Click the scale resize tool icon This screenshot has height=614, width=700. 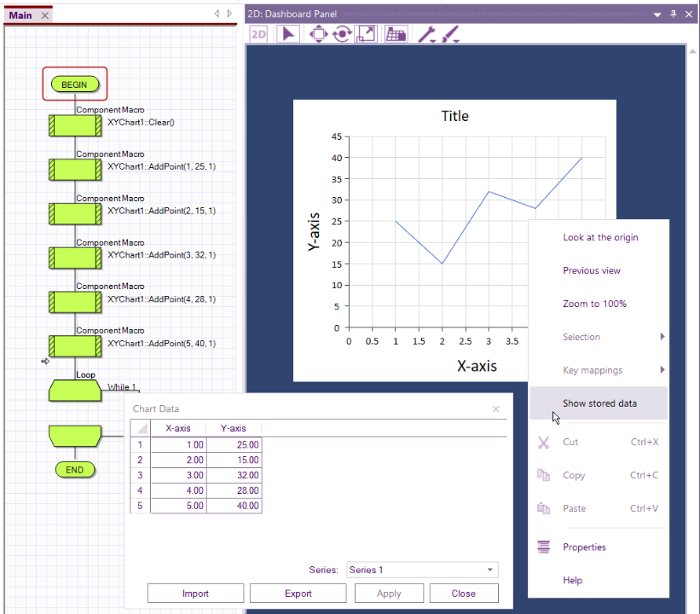tap(366, 34)
